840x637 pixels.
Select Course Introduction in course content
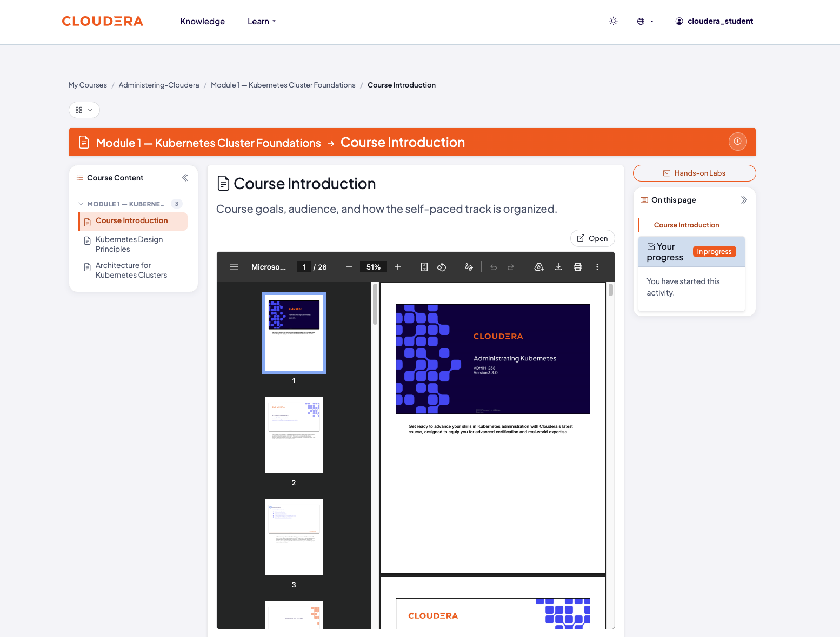click(x=133, y=221)
